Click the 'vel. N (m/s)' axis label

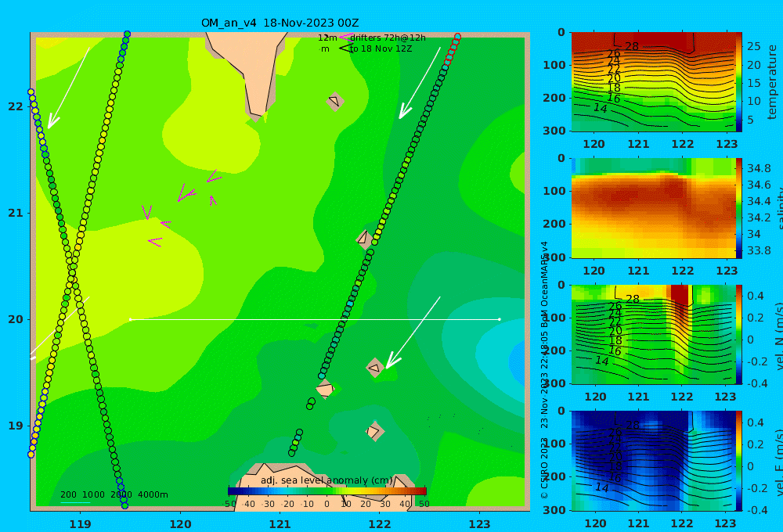(x=779, y=336)
